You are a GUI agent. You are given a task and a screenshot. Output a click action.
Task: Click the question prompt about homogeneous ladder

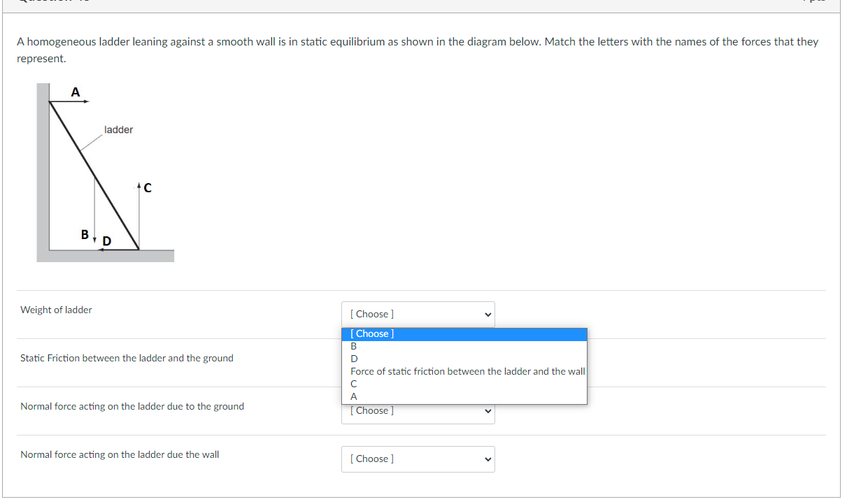click(418, 50)
